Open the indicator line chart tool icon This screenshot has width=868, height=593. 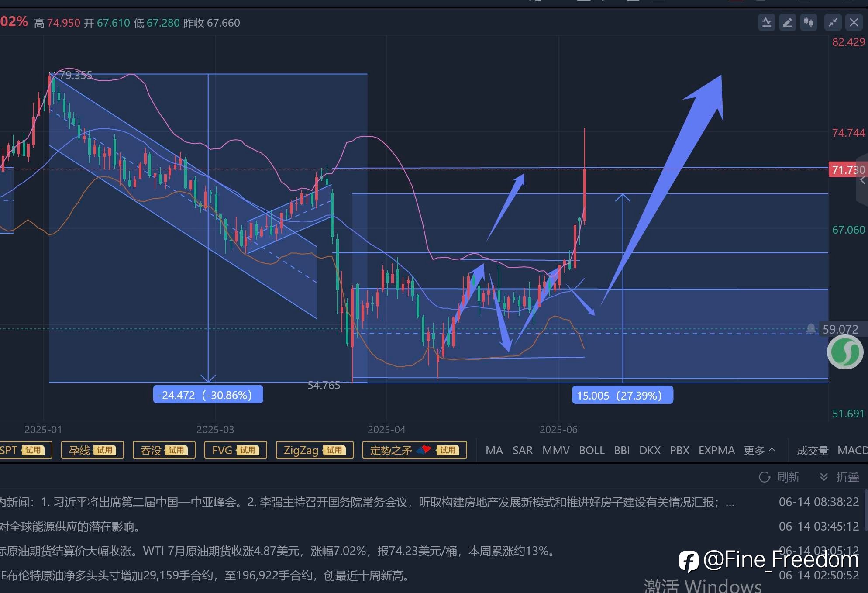pos(766,22)
